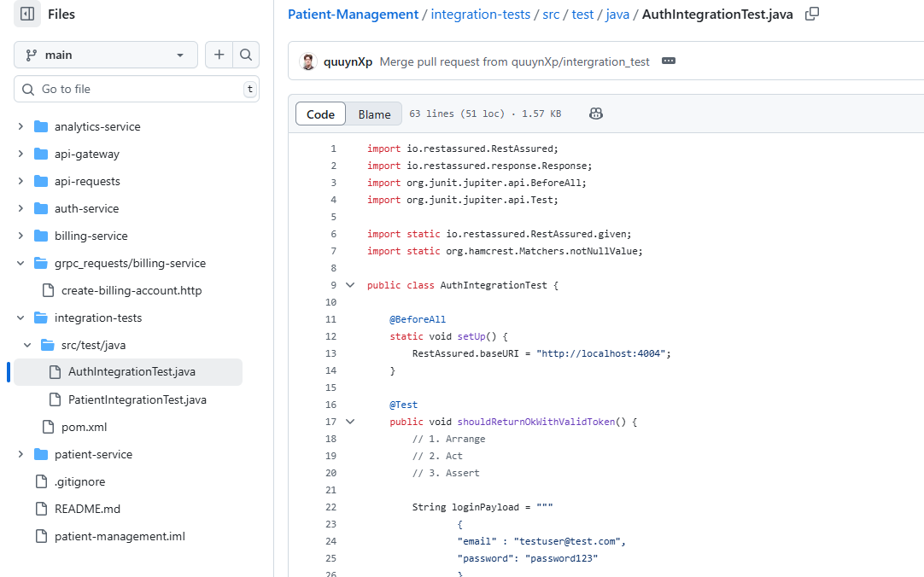Open Copilot icon in the code toolbar
This screenshot has width=924, height=577.
[596, 114]
